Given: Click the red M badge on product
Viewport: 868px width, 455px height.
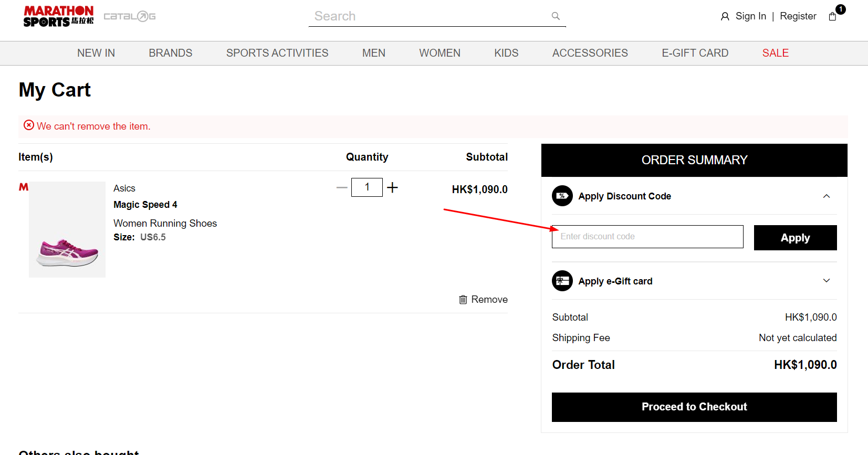Looking at the screenshot, I should click(x=24, y=187).
